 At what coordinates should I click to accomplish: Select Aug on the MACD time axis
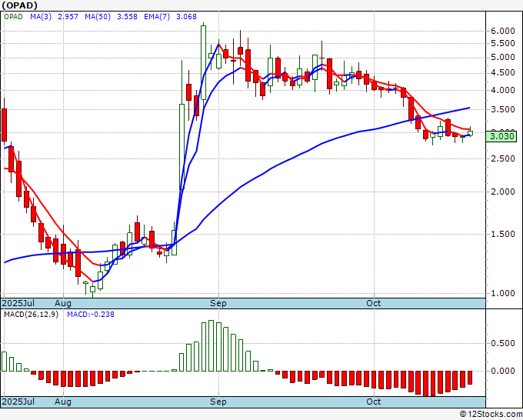[x=63, y=402]
